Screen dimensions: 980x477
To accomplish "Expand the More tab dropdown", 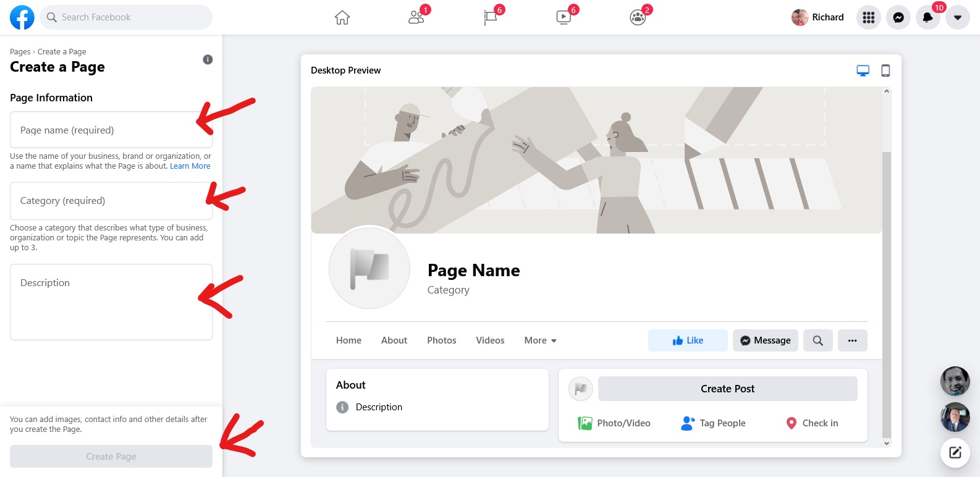I will click(x=541, y=340).
